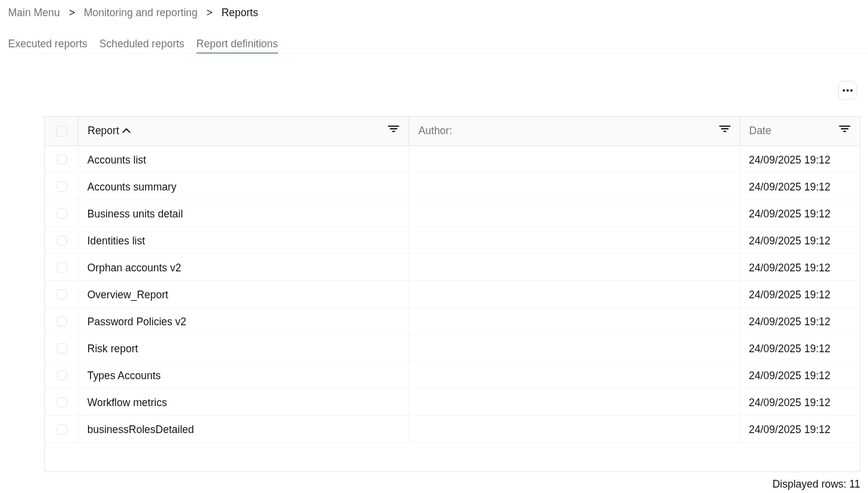Open the Password Policies v2 report
Viewport: 868px width, 493px height.
[137, 322]
